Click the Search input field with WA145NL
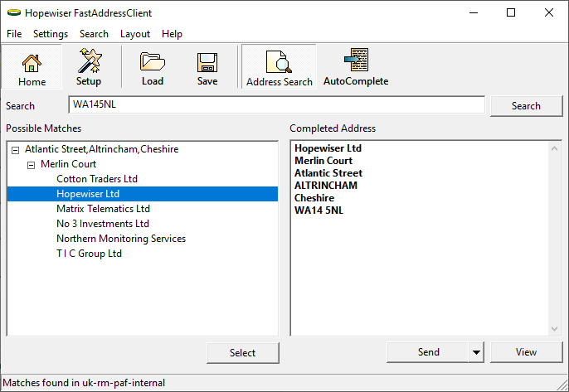 pyautogui.click(x=276, y=104)
